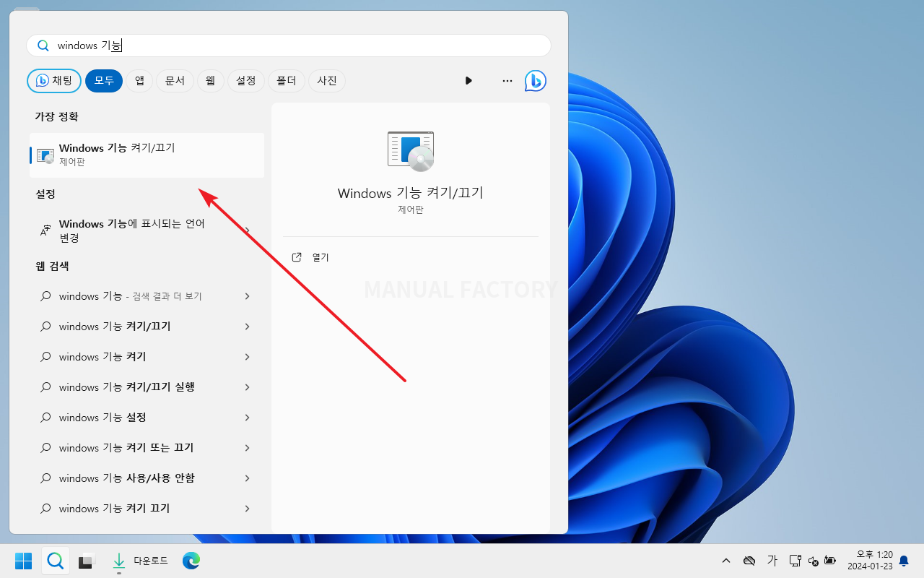Open the three-dot options menu

[507, 81]
